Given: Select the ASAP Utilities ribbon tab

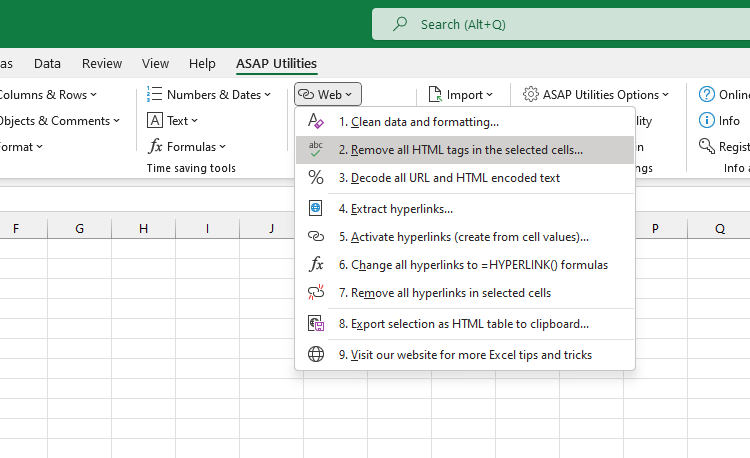Looking at the screenshot, I should [276, 63].
